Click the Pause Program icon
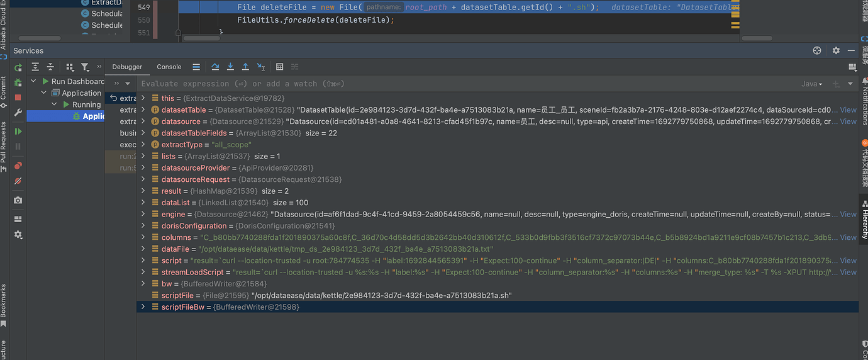The image size is (868, 360). pos(18,146)
